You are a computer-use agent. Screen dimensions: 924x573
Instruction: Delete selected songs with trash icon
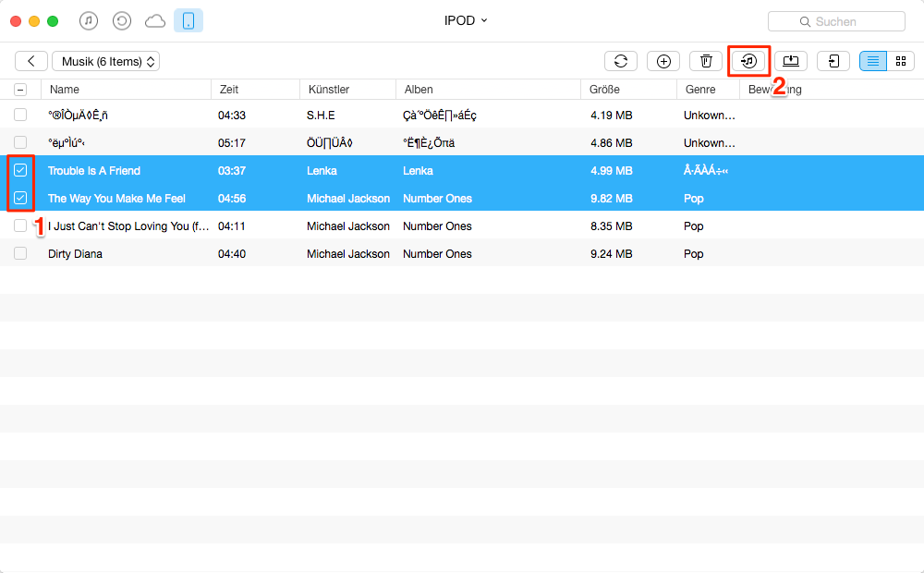tap(706, 61)
